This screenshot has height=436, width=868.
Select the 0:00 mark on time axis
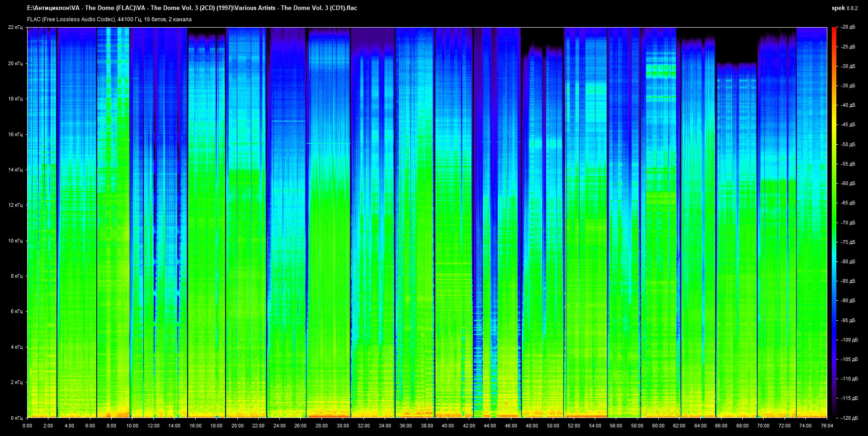(27, 426)
